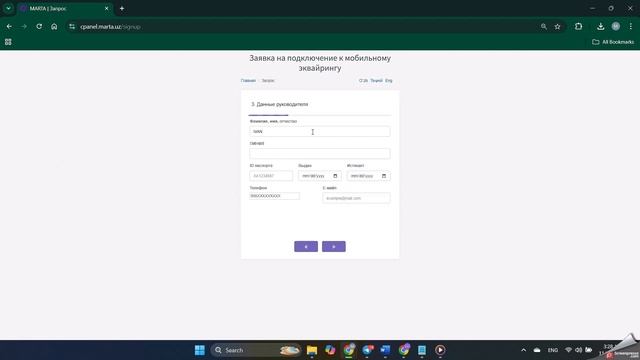This screenshot has height=360, width=640.
Task: Click the zoom magnifier icon in address bar
Action: coord(544,27)
